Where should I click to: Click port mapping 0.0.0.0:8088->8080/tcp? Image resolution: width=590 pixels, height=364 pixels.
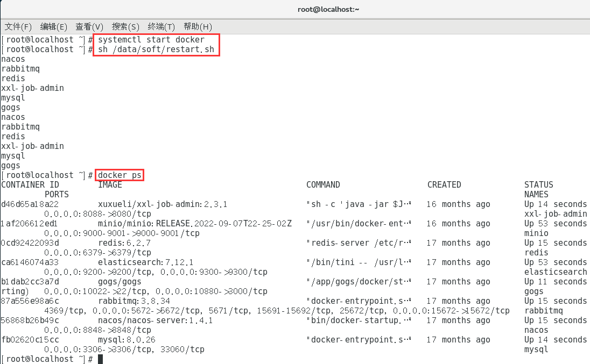(x=98, y=214)
